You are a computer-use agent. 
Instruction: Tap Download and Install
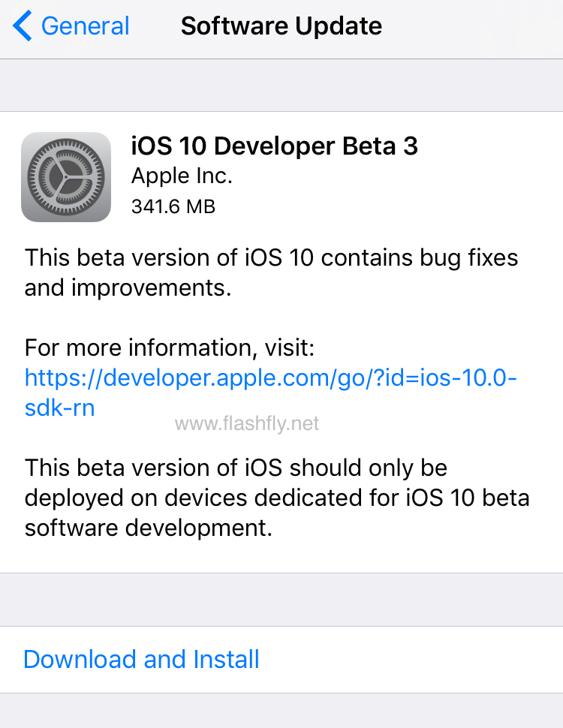(x=141, y=660)
